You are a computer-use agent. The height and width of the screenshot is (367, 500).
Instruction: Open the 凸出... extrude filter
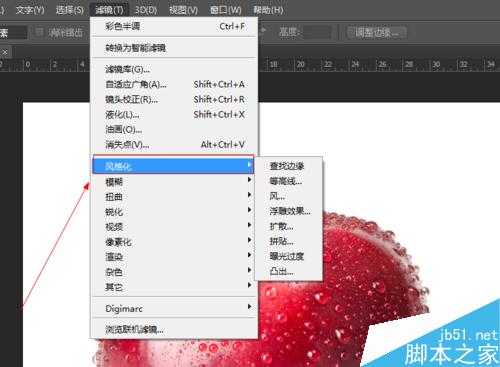click(289, 271)
